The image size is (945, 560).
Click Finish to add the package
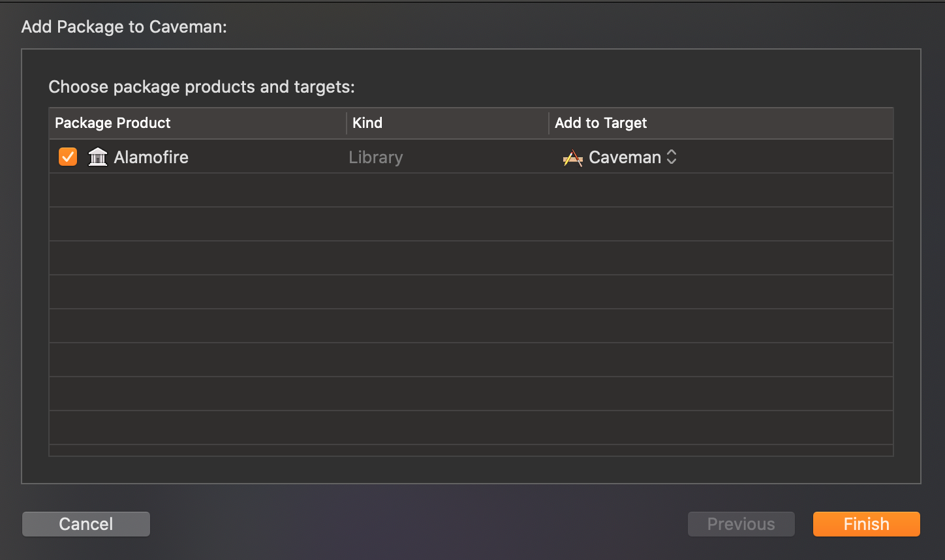coord(867,524)
